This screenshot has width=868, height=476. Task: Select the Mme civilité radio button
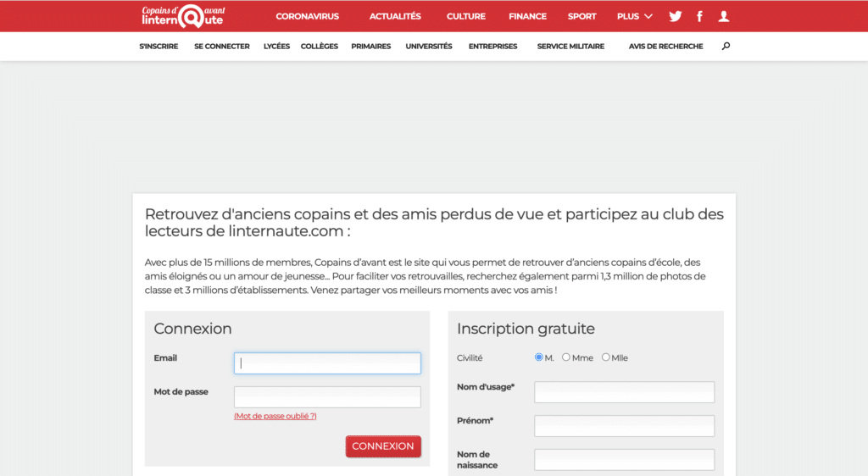coord(565,357)
